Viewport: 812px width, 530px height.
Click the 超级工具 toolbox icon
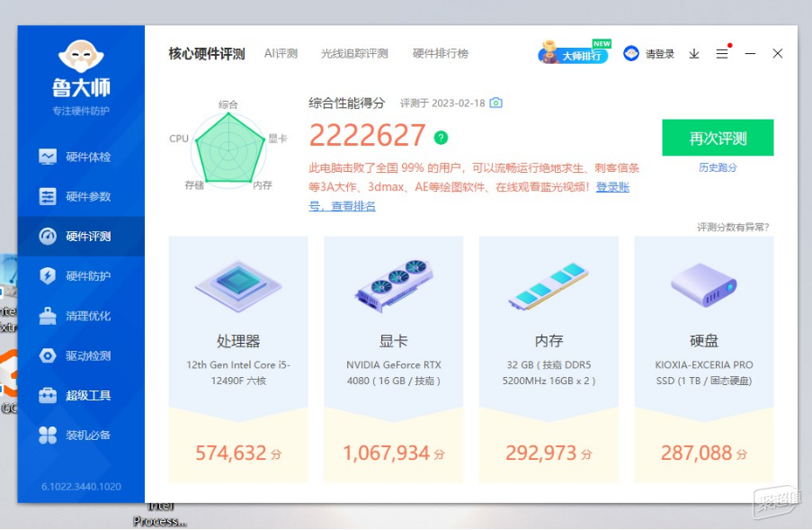pos(48,395)
